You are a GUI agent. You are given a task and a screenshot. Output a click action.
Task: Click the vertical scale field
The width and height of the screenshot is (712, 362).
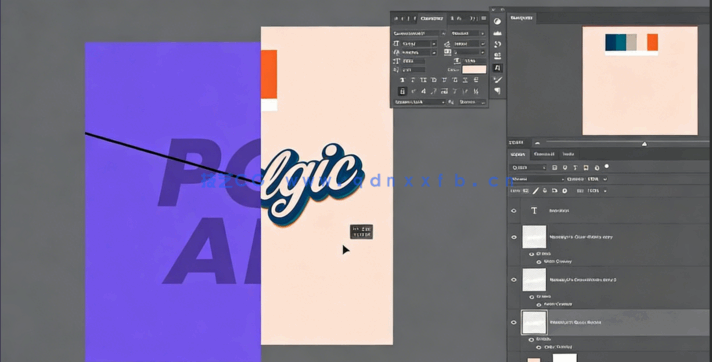(x=414, y=61)
